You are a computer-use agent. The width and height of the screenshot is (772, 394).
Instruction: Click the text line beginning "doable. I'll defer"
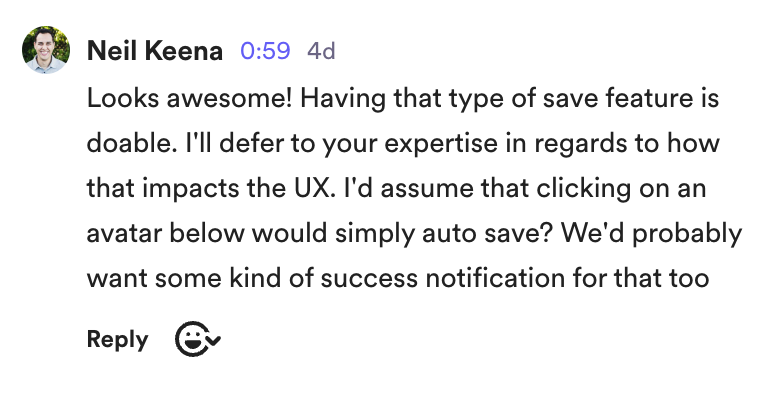[403, 144]
